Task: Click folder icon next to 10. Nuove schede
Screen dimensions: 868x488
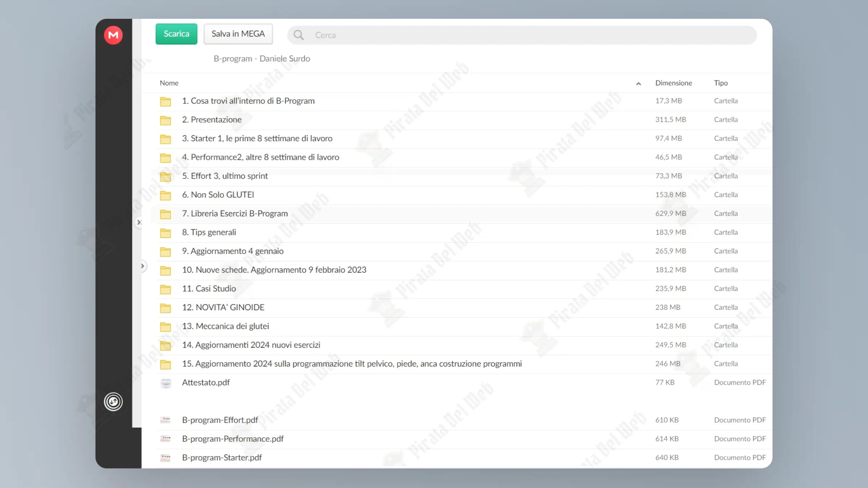Action: point(165,271)
